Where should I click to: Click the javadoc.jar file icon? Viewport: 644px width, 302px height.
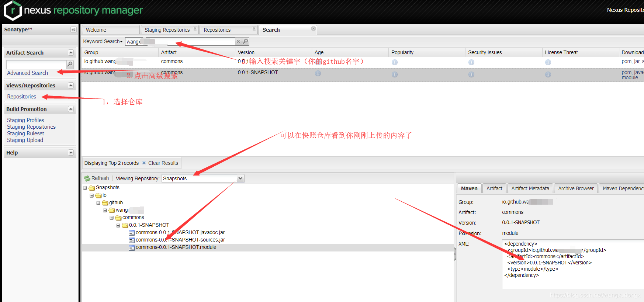132,233
